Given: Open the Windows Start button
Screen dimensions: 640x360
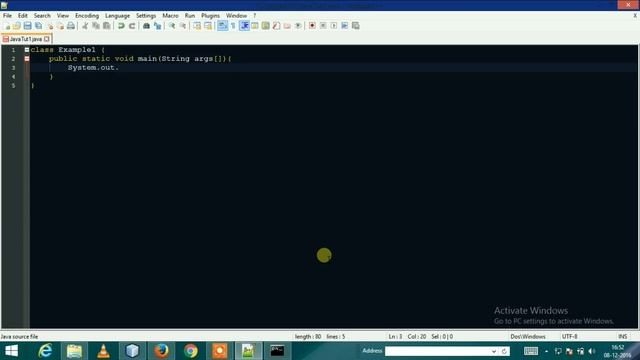Looking at the screenshot, I should [x=11, y=351].
